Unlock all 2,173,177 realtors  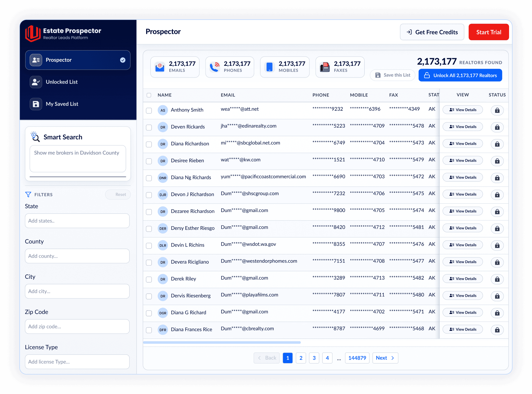tap(460, 75)
